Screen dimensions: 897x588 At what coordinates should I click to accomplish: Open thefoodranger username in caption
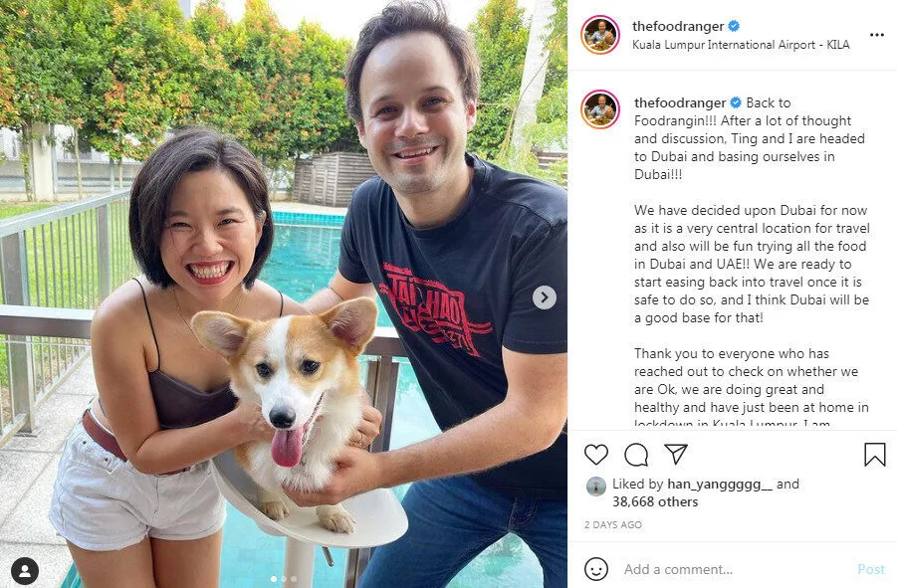coord(680,102)
